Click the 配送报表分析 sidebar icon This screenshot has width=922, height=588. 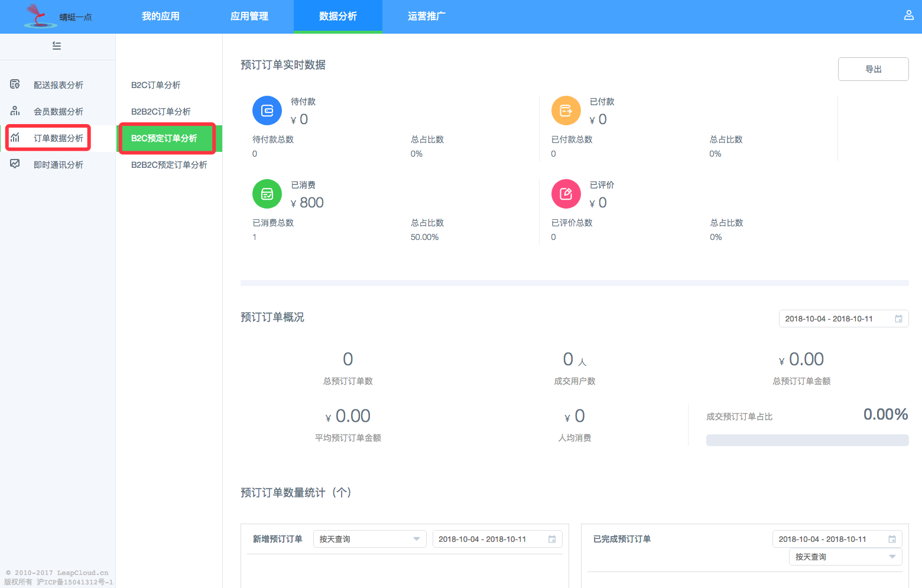pos(15,85)
